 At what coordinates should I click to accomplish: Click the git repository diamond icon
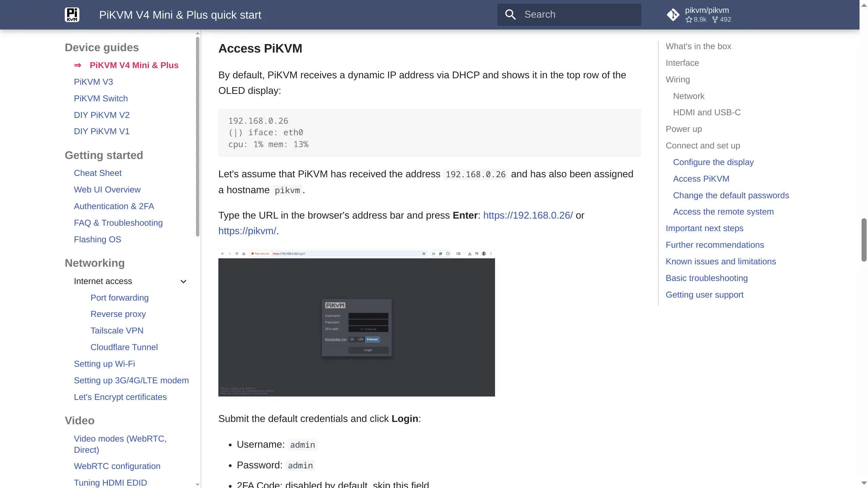click(x=673, y=15)
